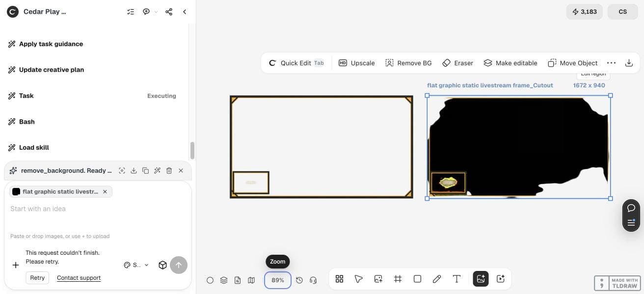Viewport: 644px width, 294px height.
Task: Select the Text tool
Action: coord(456,279)
